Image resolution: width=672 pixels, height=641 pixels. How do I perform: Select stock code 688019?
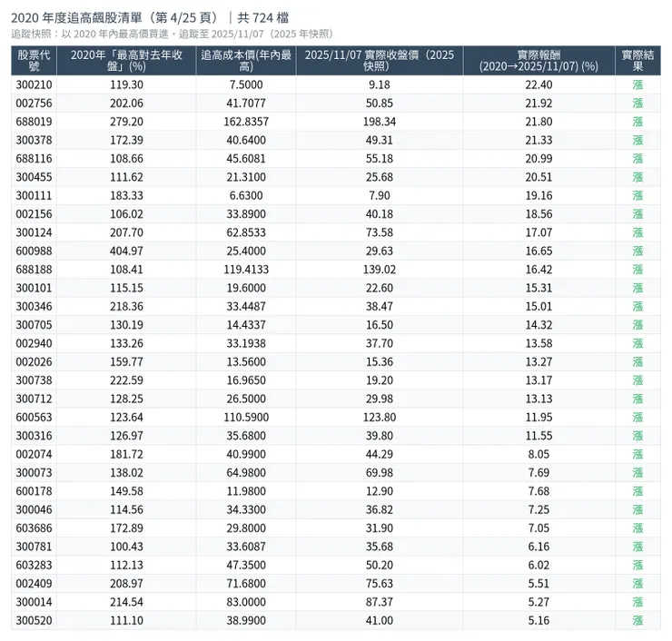(x=34, y=122)
